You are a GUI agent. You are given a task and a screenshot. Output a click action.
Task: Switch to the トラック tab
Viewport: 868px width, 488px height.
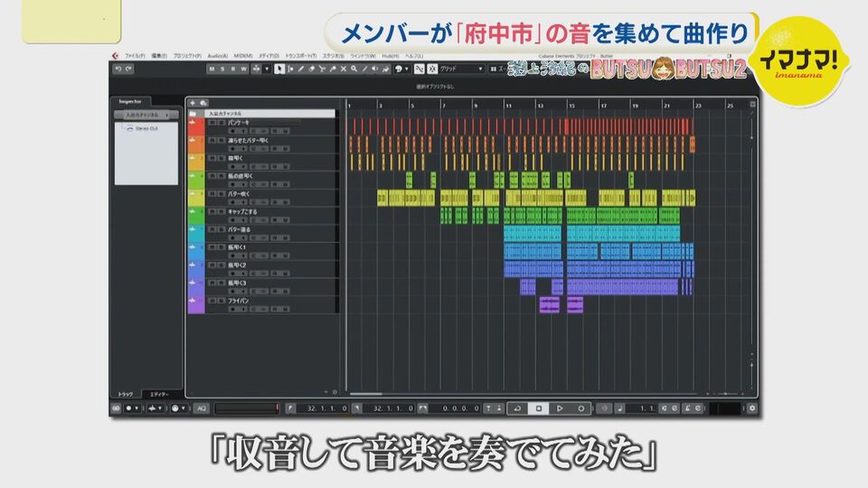click(x=126, y=395)
